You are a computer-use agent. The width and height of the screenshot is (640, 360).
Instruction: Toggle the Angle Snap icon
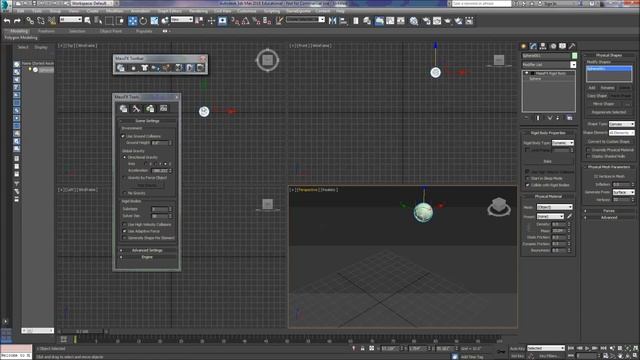pyautogui.click(x=246, y=20)
